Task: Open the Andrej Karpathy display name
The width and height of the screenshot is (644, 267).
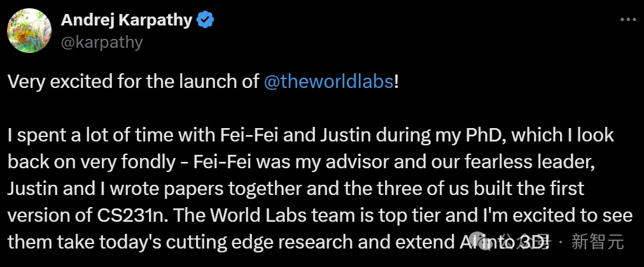Action: click(x=126, y=20)
